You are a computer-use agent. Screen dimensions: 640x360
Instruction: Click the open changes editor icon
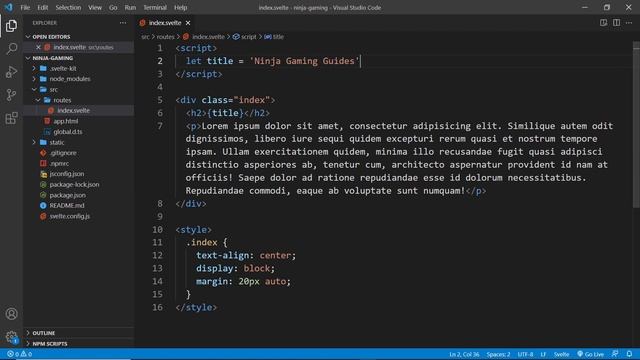(x=603, y=23)
